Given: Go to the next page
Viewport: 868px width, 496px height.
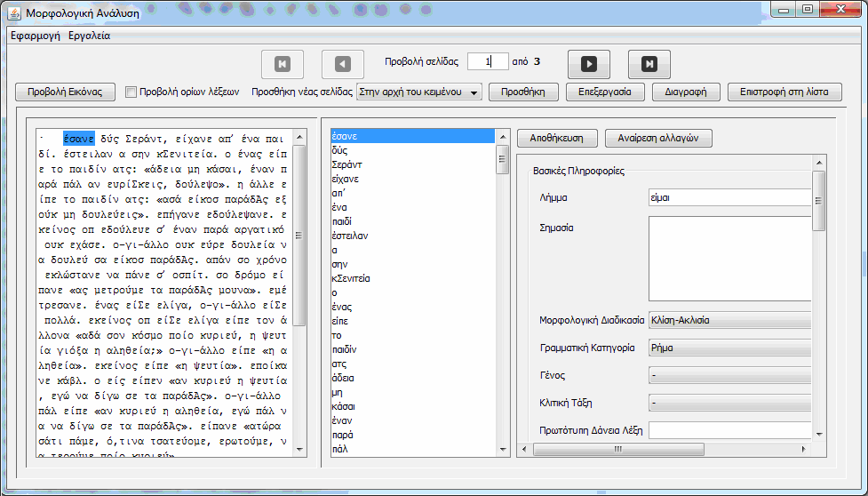Looking at the screenshot, I should 589,64.
